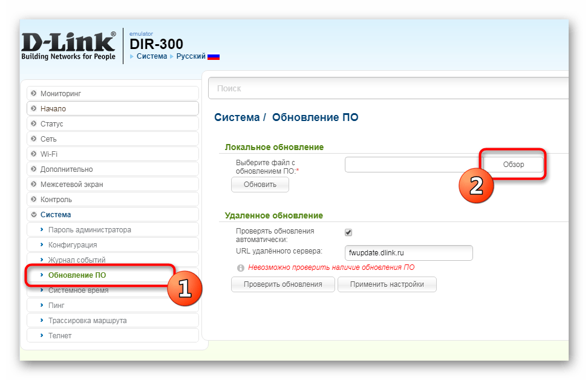Click Проверить обновления button
Screen dimensions: 588x380
(x=283, y=284)
